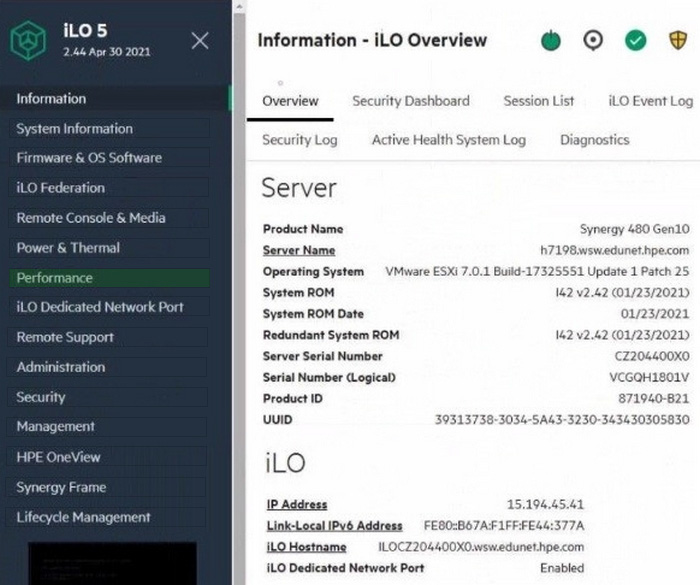
Task: Switch to the Security Dashboard tab
Action: (410, 101)
